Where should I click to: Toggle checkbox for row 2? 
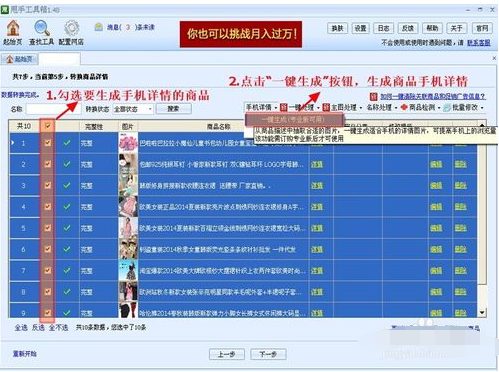(48, 164)
